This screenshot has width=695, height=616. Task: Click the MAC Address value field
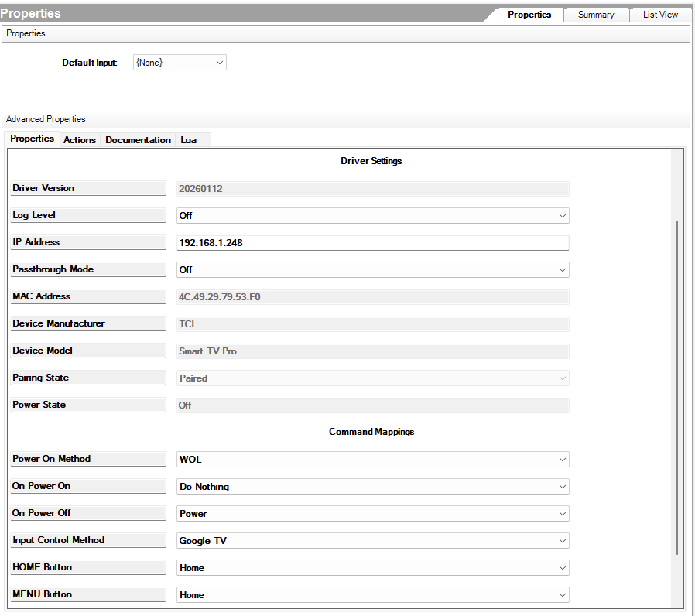(372, 297)
